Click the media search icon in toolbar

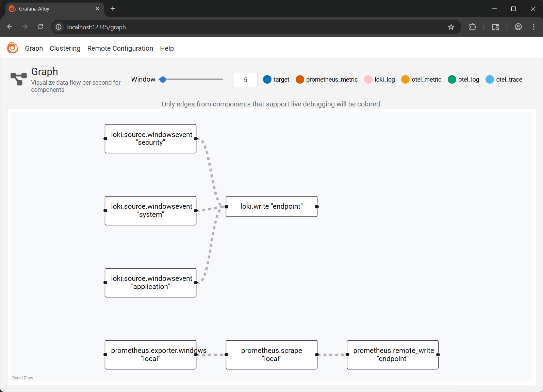pos(495,27)
